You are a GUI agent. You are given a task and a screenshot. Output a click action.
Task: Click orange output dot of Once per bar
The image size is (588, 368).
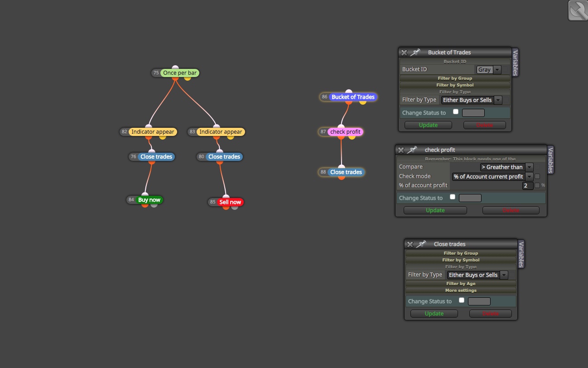click(175, 78)
